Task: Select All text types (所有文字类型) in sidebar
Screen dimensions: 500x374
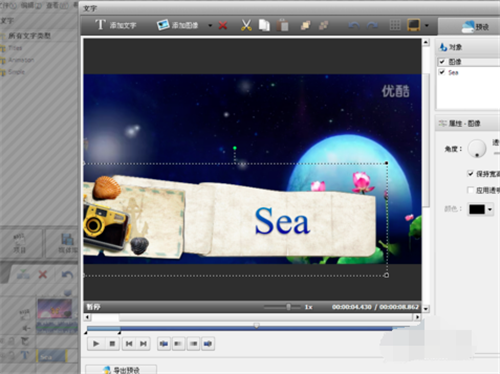Action: tap(29, 36)
